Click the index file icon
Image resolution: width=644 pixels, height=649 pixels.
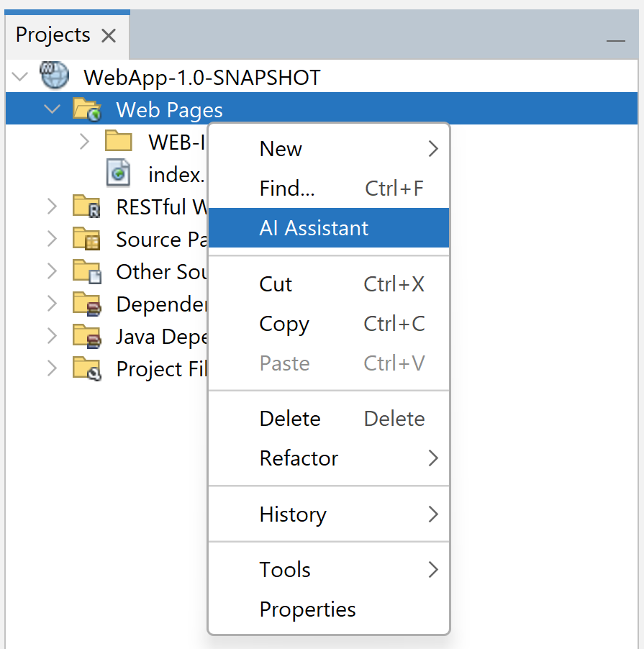pos(118,173)
